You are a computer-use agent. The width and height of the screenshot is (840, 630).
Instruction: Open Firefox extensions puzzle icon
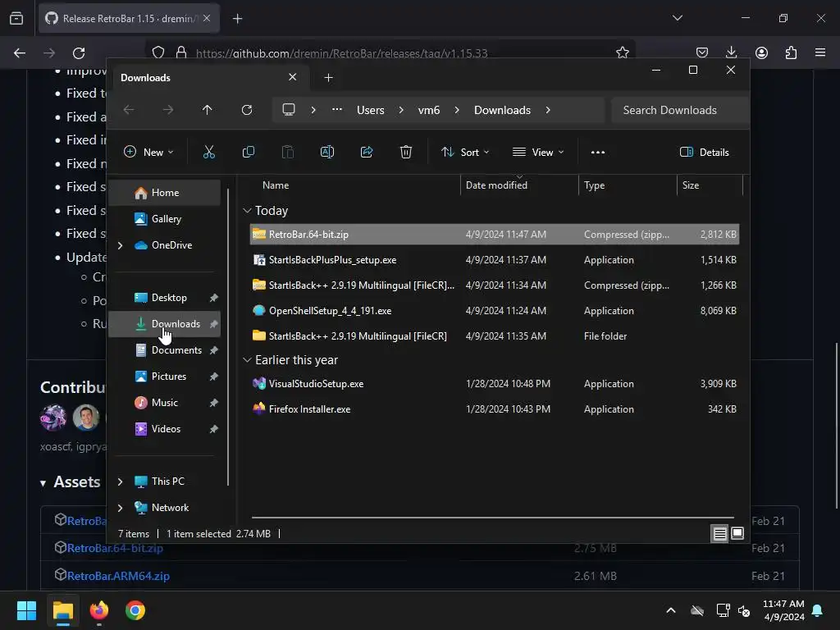[791, 52]
